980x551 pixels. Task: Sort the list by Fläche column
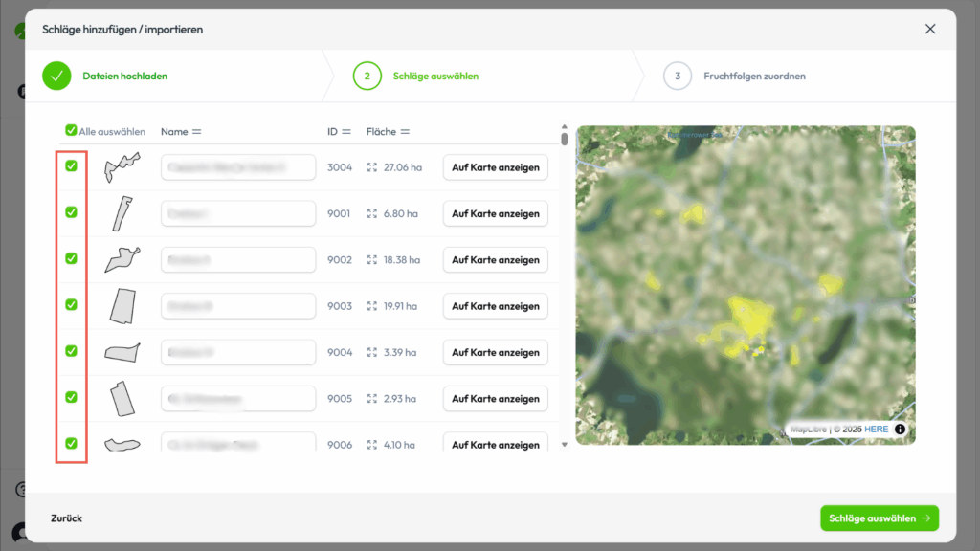click(405, 132)
